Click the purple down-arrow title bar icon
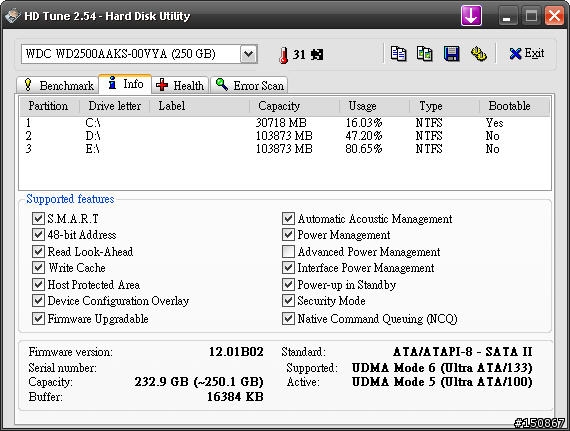Screen dimensions: 570x431 [471, 16]
